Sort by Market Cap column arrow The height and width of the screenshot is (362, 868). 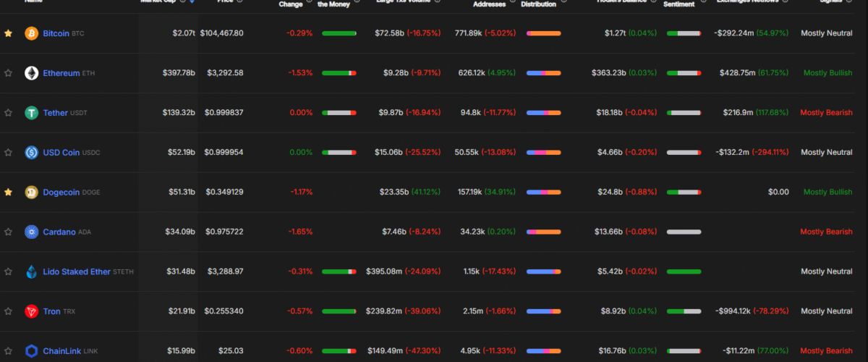(192, 2)
